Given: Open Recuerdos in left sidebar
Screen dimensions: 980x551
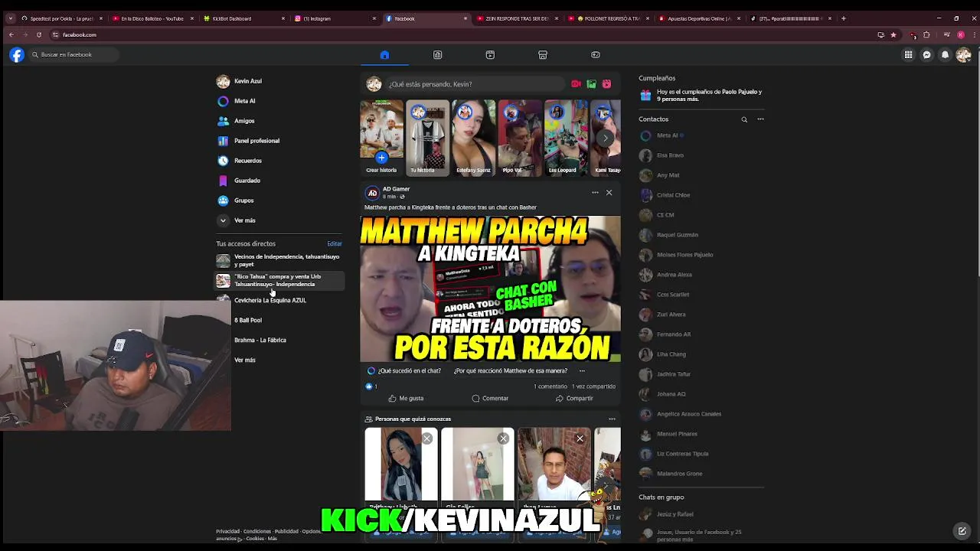Looking at the screenshot, I should 279,161.
